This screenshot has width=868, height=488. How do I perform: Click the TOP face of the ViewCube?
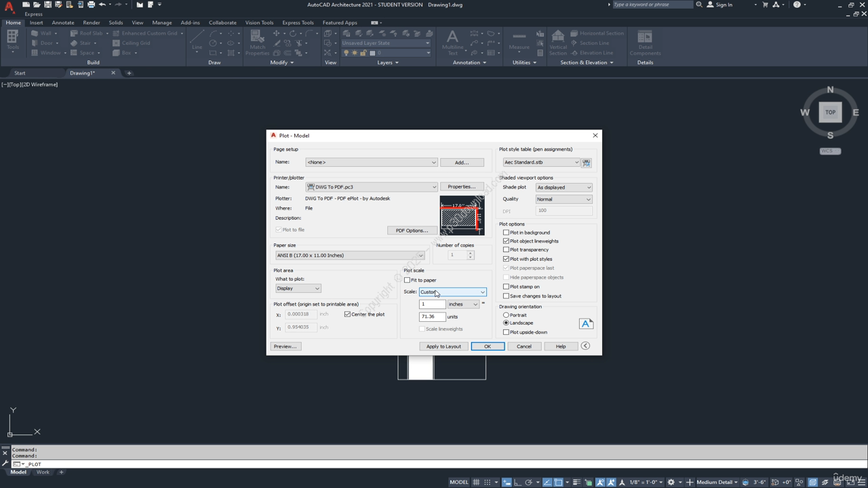coord(830,113)
